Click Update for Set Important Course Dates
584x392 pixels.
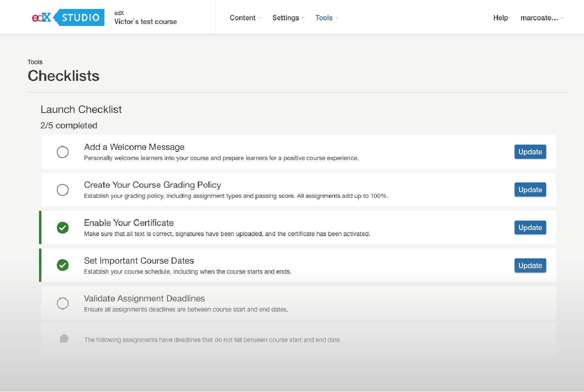pos(530,266)
